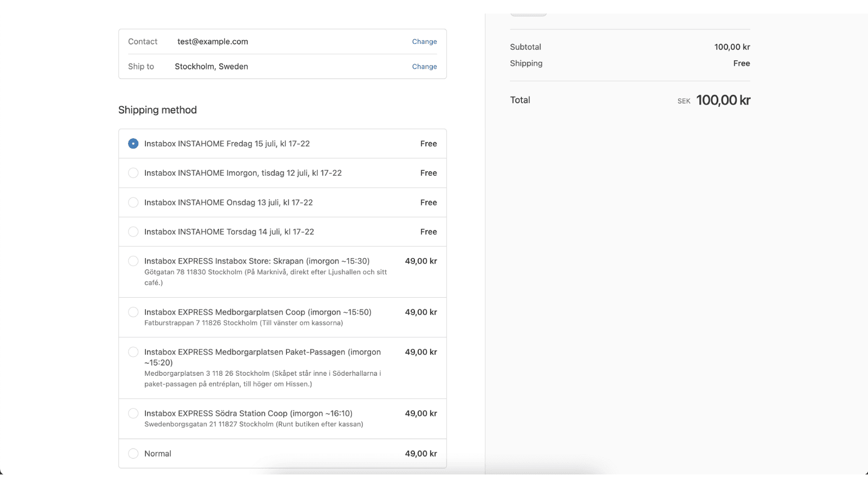The width and height of the screenshot is (868, 488).
Task: Click the Shipping method section heading
Action: coord(157,110)
